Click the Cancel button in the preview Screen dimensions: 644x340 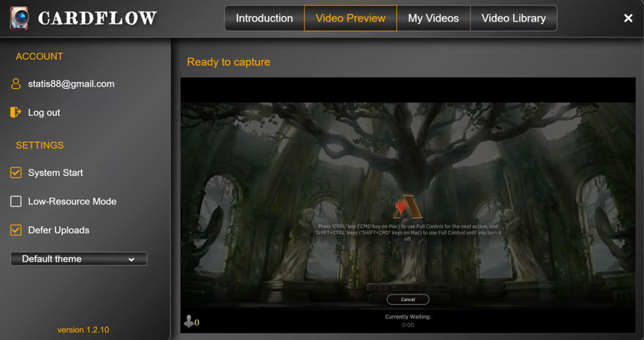coord(408,299)
